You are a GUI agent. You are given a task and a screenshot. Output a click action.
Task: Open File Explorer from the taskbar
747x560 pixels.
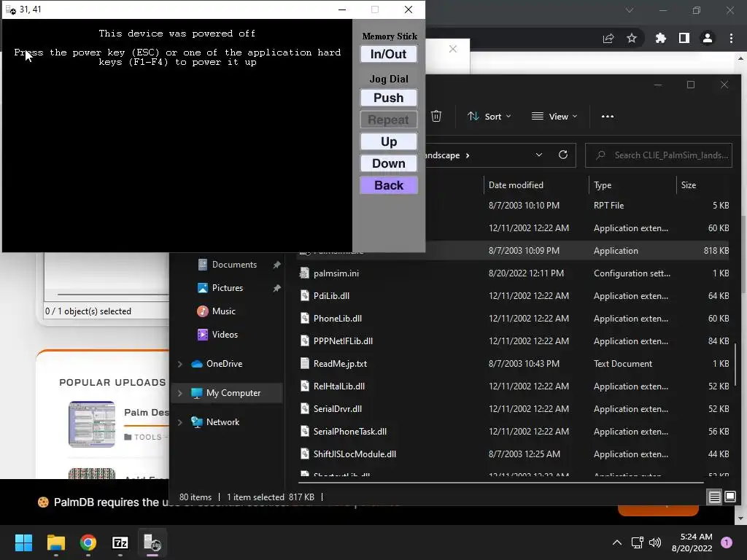(55, 542)
